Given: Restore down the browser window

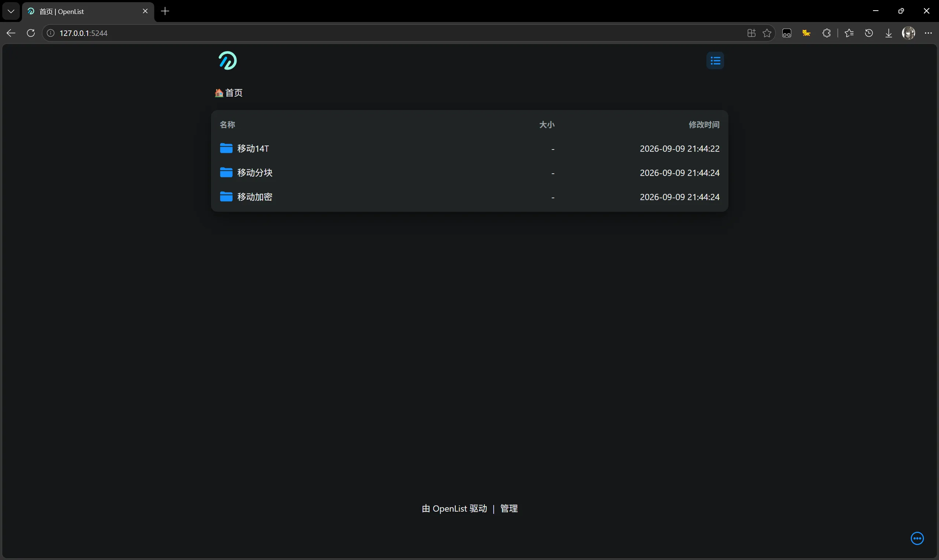Looking at the screenshot, I should point(901,11).
